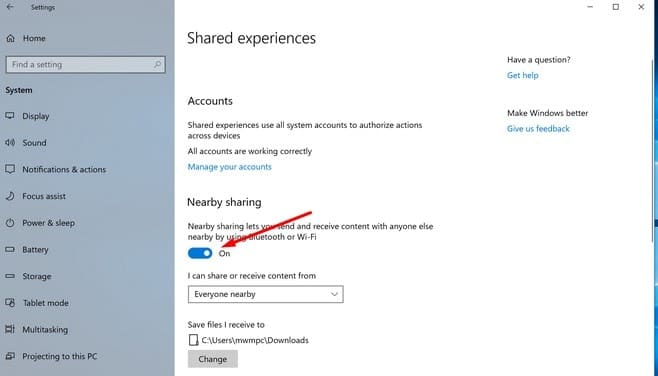Image resolution: width=658 pixels, height=376 pixels.
Task: Click the back arrow in Settings
Action: [10, 7]
